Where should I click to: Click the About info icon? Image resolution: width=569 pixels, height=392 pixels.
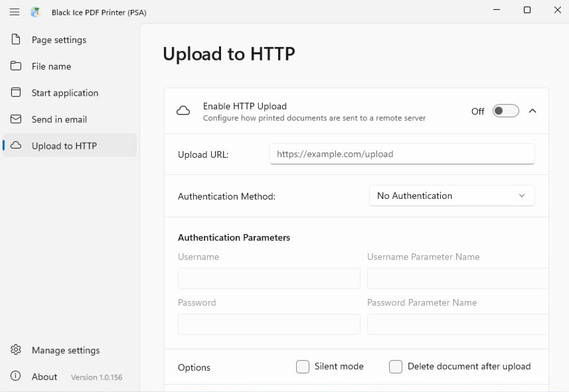(16, 376)
